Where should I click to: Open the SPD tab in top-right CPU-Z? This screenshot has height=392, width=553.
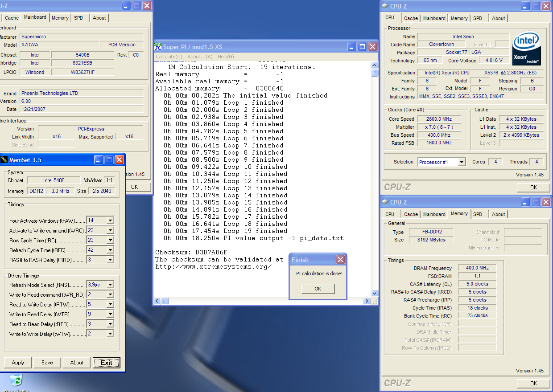478,18
